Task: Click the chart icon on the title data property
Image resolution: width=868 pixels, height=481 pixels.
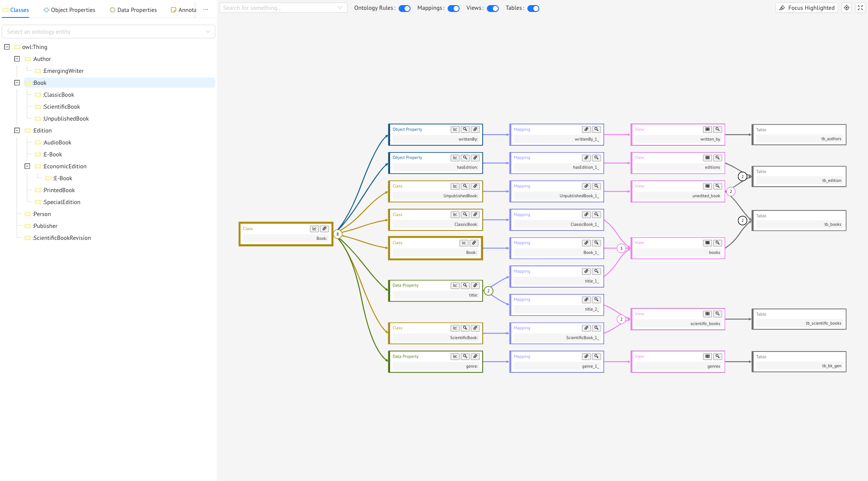Action: click(455, 285)
